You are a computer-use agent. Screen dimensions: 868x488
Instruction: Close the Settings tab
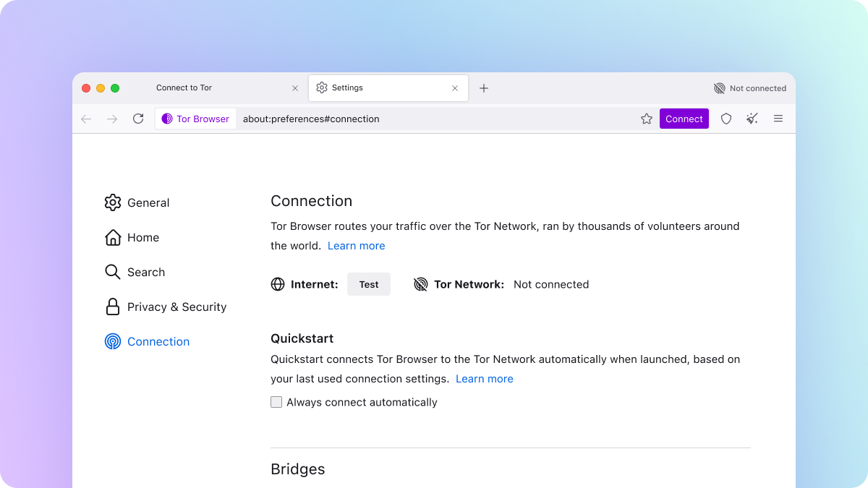click(455, 88)
